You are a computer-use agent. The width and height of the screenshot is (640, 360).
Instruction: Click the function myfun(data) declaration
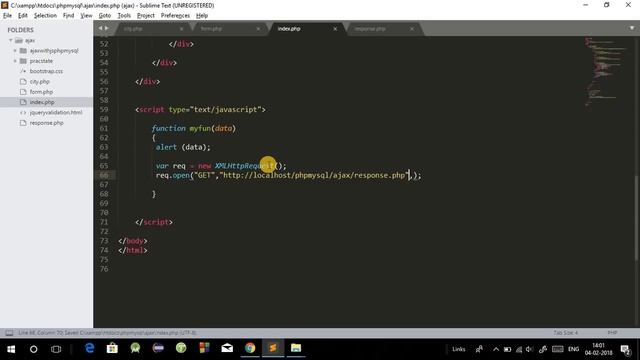[x=193, y=128]
